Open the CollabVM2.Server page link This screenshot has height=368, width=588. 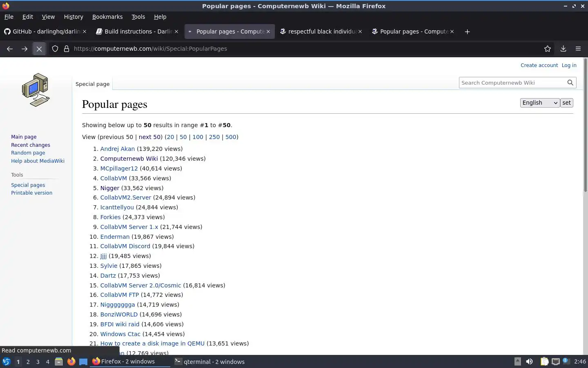click(x=126, y=197)
